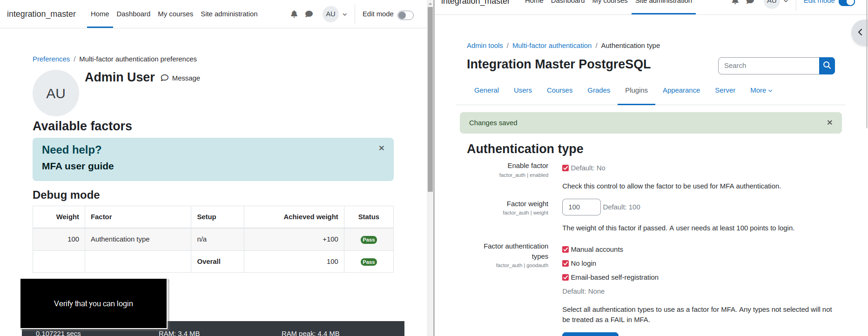
Task: Click the Factor weight field
Action: (581, 207)
